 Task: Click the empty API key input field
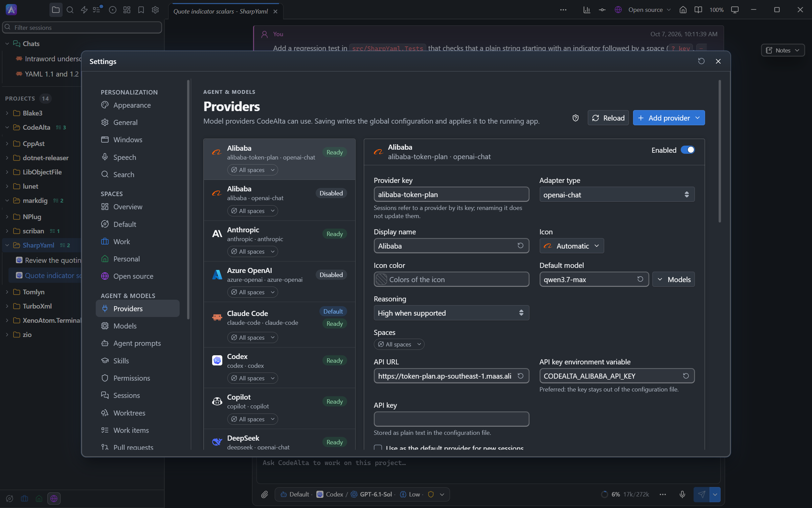[x=451, y=419]
